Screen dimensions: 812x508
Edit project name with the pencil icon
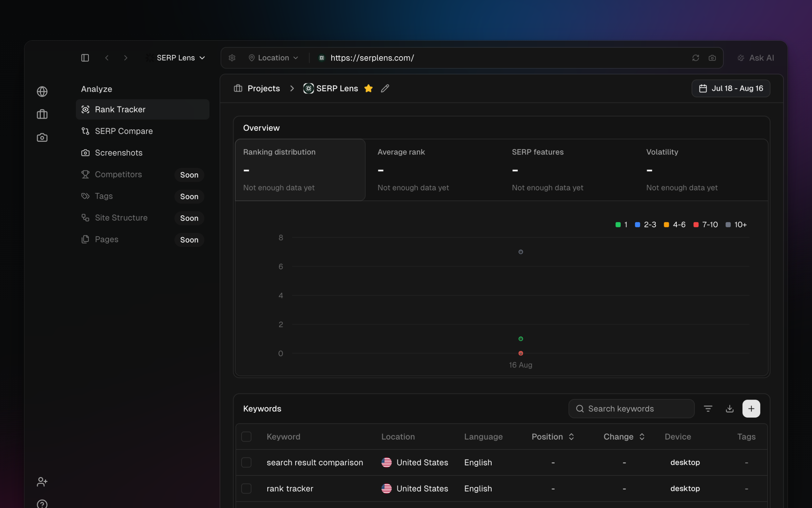tap(385, 88)
